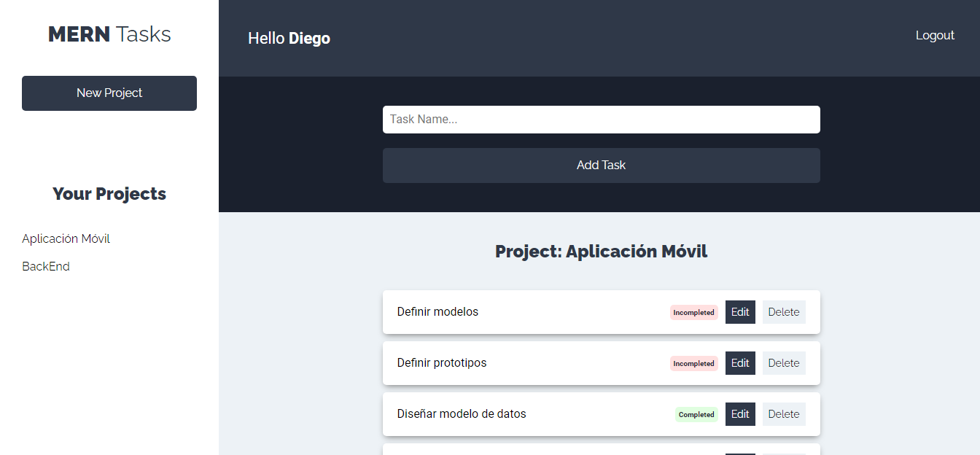
Task: Toggle Incompleted status of Definir prototipos
Action: pyautogui.click(x=694, y=363)
